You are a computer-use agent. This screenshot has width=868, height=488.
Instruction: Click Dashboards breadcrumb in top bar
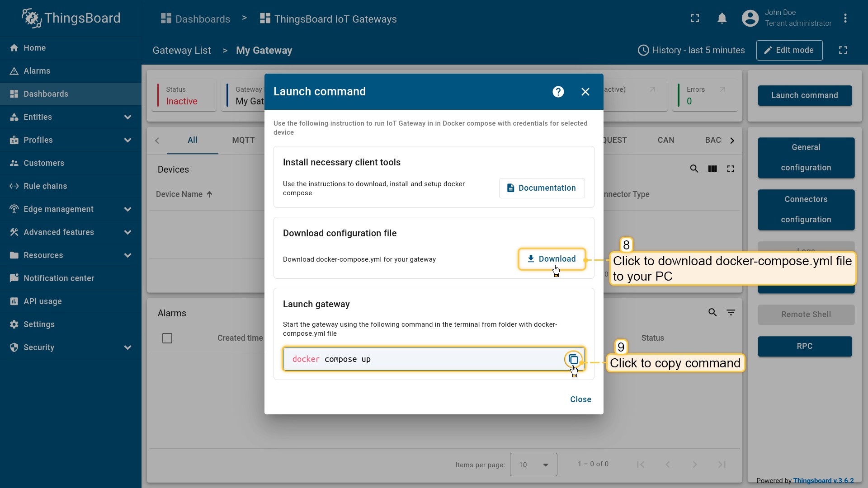[x=195, y=19]
